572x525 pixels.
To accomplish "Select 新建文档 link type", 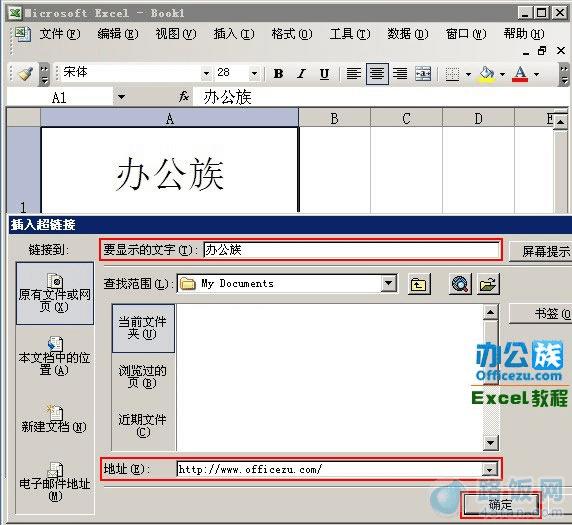I will pyautogui.click(x=55, y=419).
